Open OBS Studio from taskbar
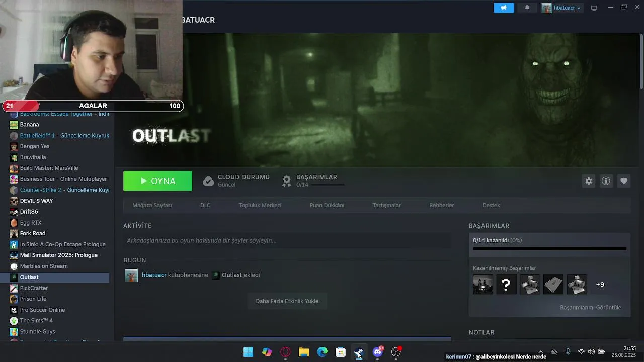Viewport: 644px width, 362px height. click(x=396, y=352)
